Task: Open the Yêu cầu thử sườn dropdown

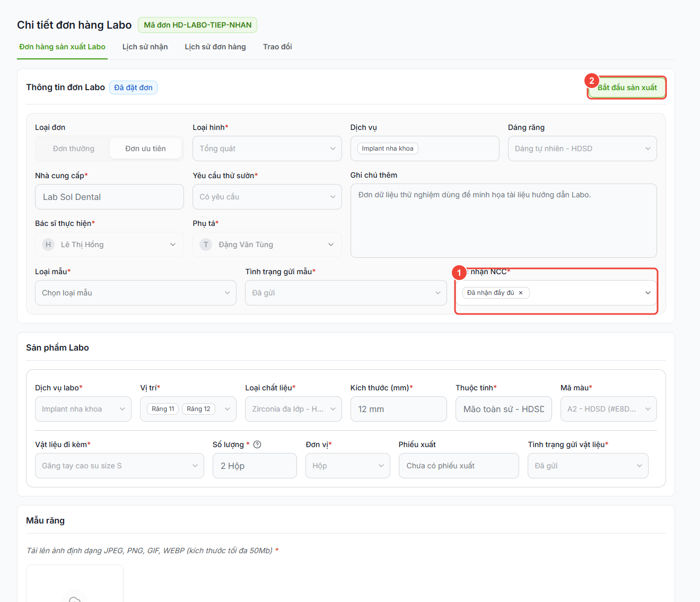Action: [x=267, y=197]
